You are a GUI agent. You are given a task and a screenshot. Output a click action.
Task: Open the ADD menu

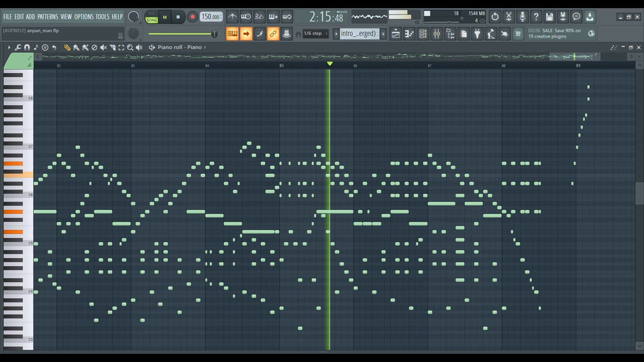click(30, 17)
